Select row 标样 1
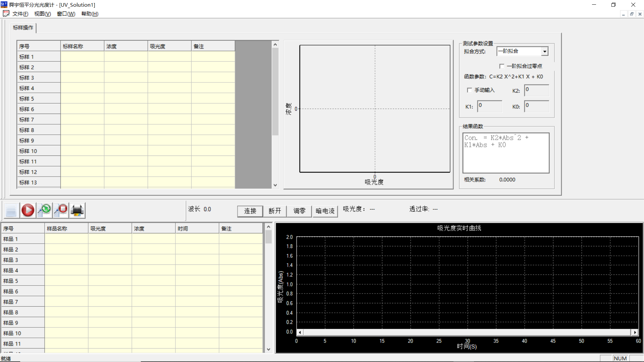 (39, 57)
